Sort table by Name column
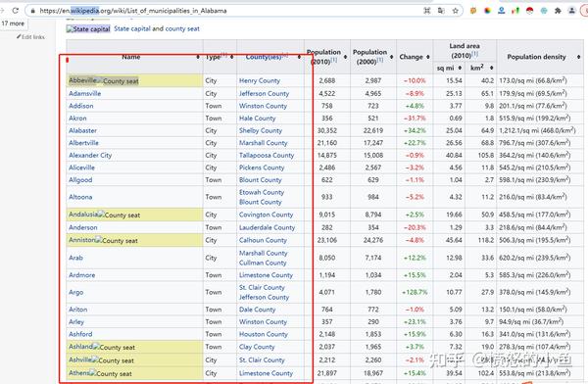 (x=198, y=57)
